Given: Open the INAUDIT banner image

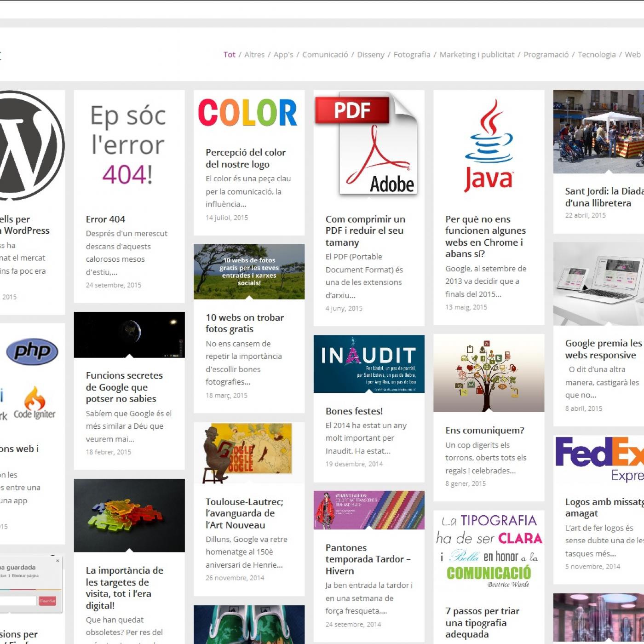Looking at the screenshot, I should (x=369, y=364).
